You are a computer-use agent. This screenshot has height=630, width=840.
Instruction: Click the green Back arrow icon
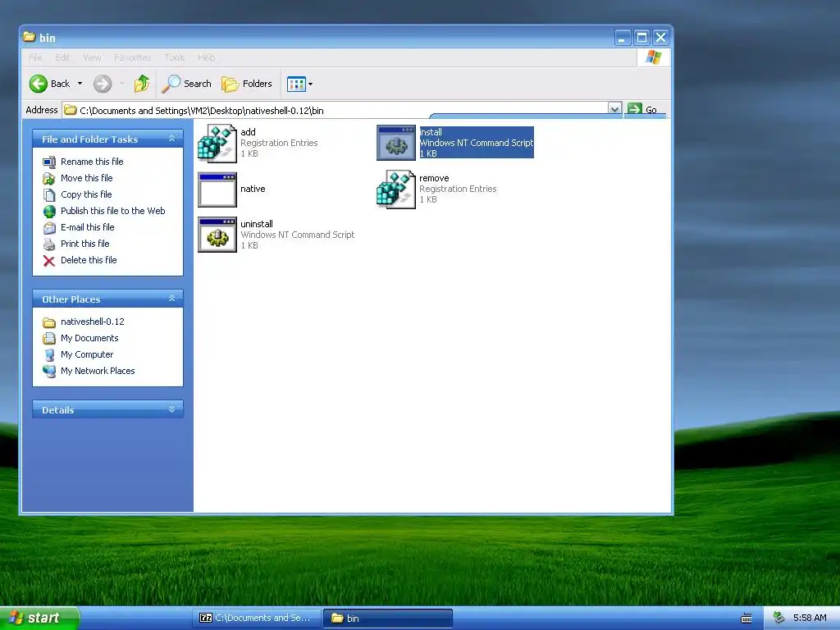39,84
